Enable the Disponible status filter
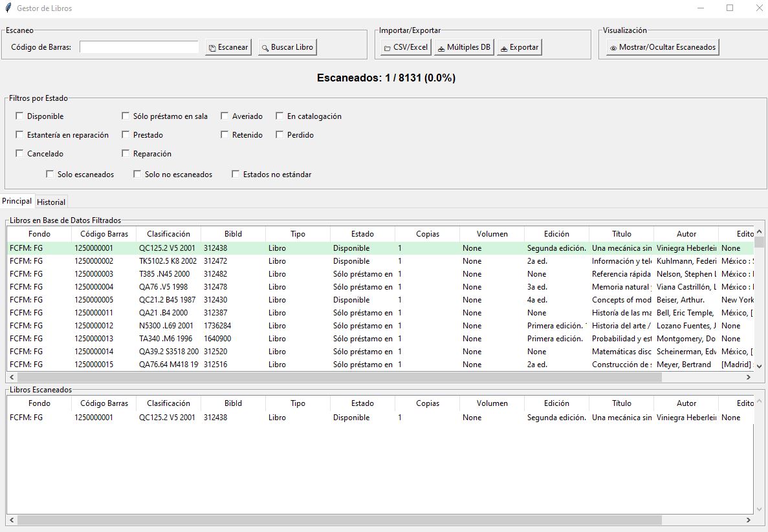Image resolution: width=768 pixels, height=532 pixels. 19,116
